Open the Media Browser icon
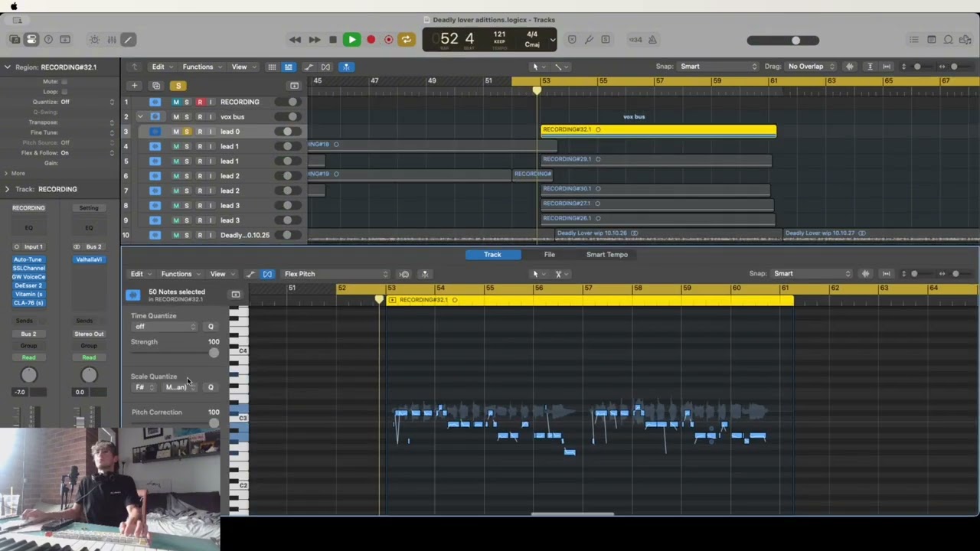980x551 pixels. pos(965,40)
